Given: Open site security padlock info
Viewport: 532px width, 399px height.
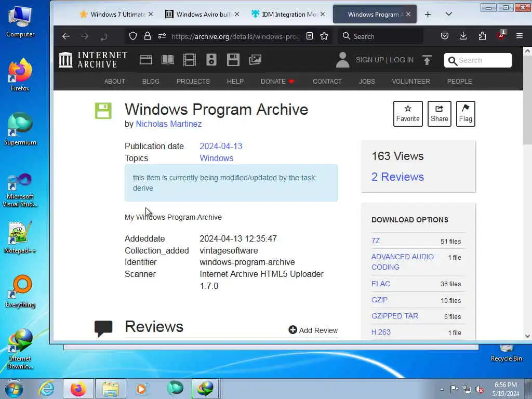Looking at the screenshot, I should coord(147,36).
